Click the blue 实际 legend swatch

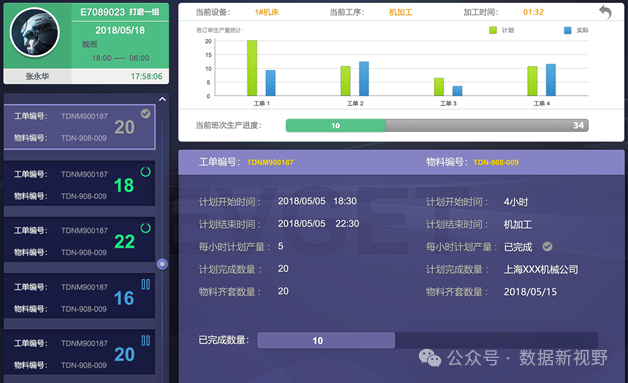pyautogui.click(x=568, y=30)
